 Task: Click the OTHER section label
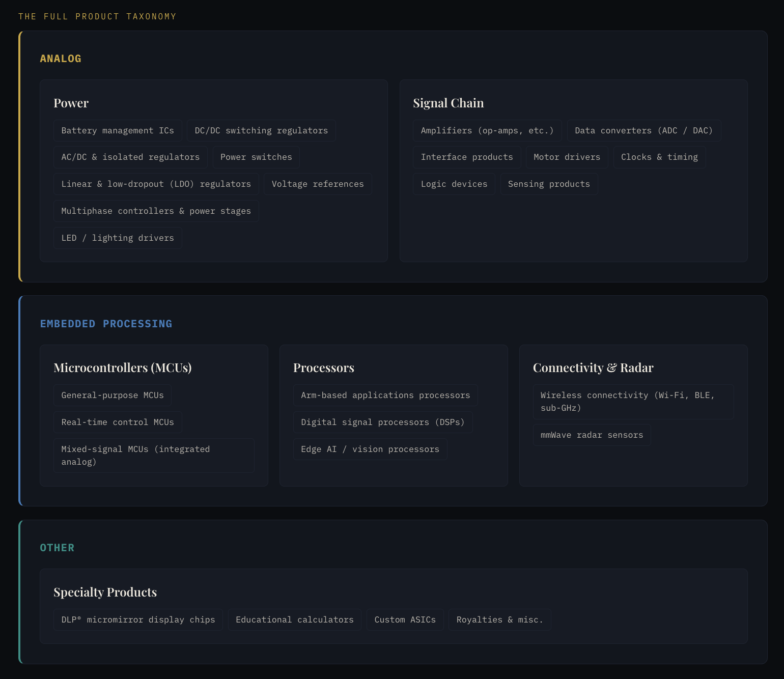pos(57,548)
